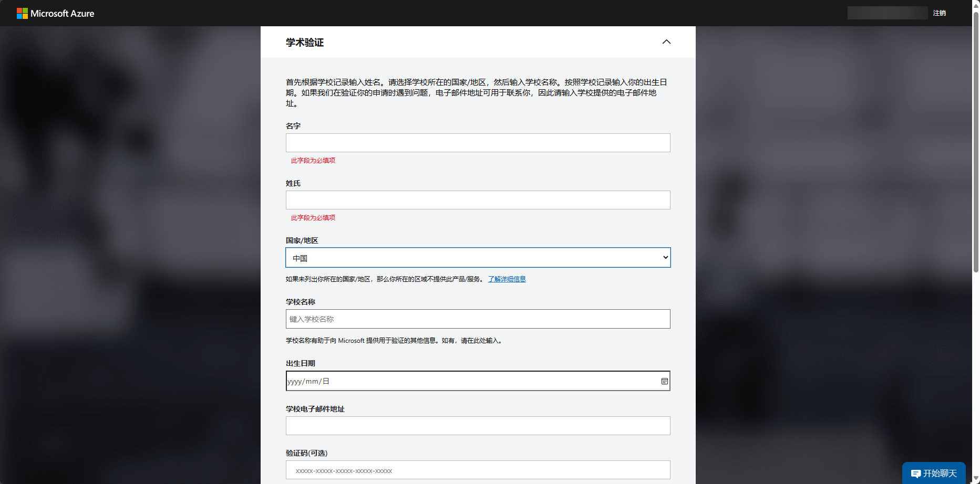
Task: Click the 学校电子邮件地址 input field
Action: coord(478,426)
